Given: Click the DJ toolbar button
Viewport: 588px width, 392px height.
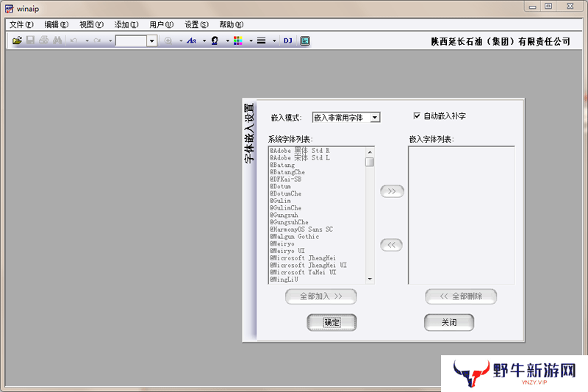Looking at the screenshot, I should click(x=287, y=40).
